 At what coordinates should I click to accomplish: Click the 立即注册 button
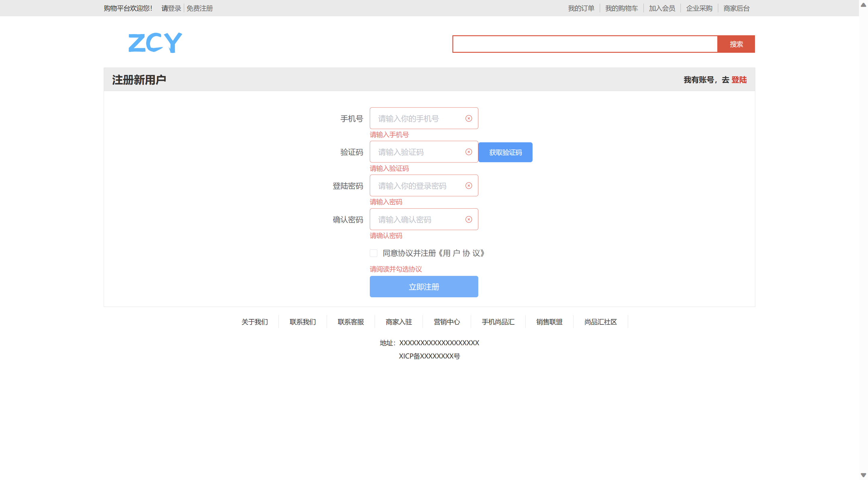click(424, 287)
